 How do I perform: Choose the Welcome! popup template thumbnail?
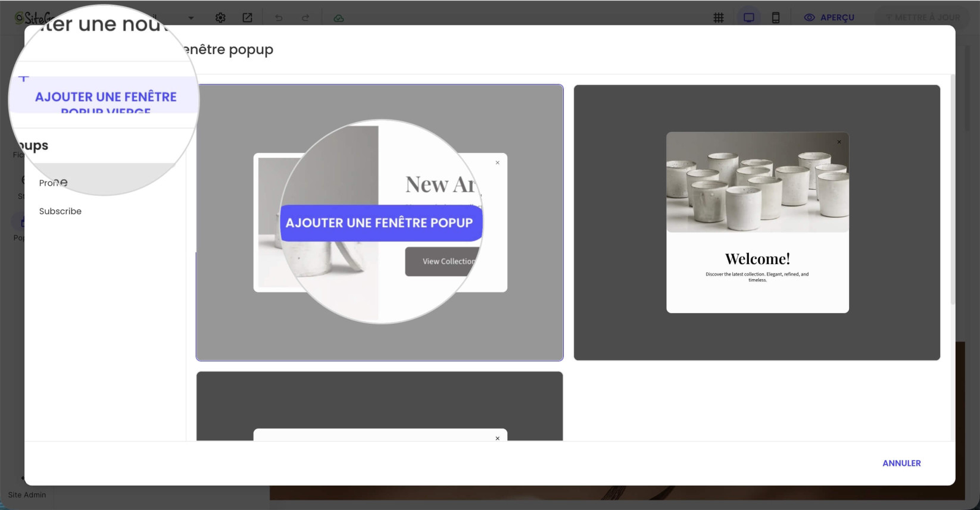757,223
